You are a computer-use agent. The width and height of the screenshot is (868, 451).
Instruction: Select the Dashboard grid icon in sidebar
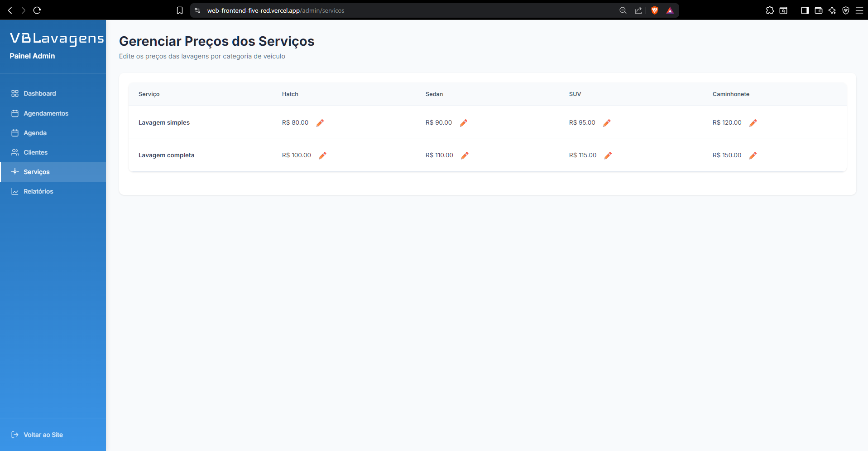tap(15, 93)
